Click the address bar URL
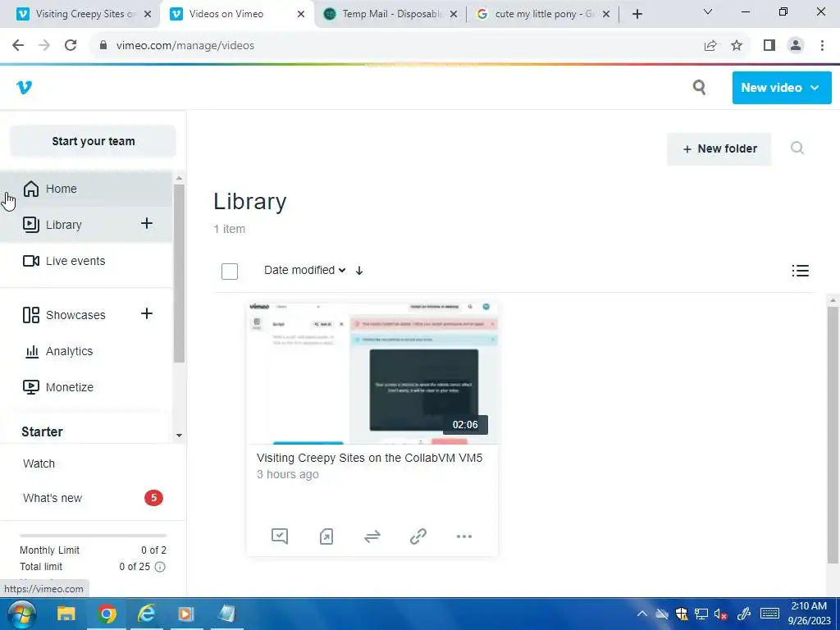 [x=185, y=46]
